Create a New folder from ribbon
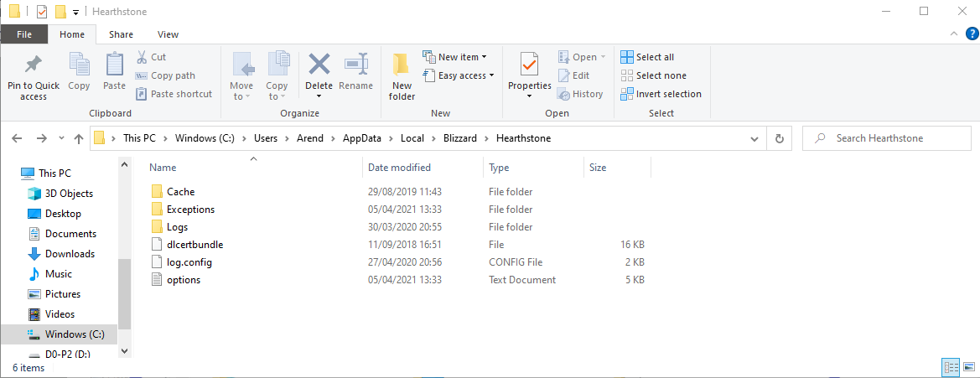This screenshot has width=980, height=378. (x=402, y=76)
